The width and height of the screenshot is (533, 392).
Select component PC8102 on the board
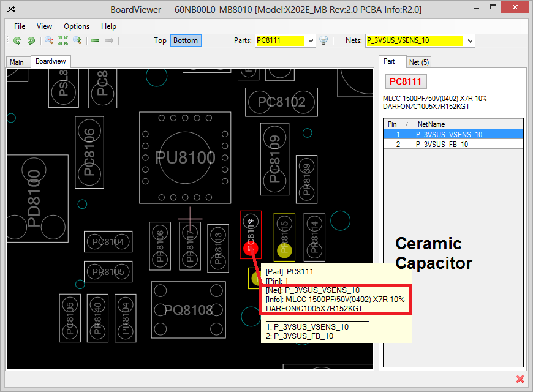tap(281, 102)
